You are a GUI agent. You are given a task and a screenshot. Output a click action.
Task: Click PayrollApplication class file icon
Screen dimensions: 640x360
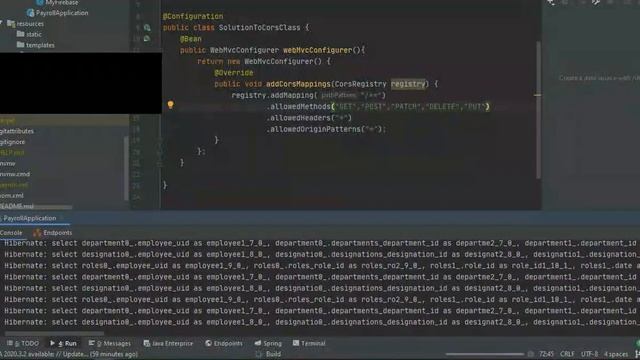coord(30,13)
